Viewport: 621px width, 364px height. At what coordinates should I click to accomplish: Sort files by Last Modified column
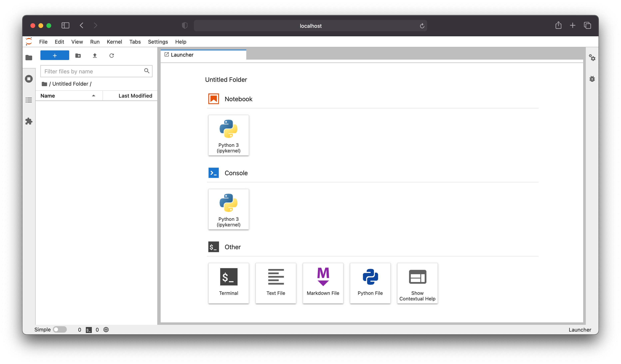135,96
